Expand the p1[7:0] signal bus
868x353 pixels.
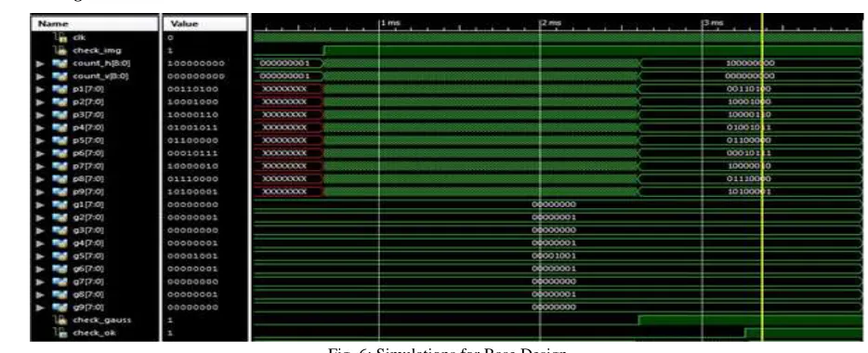(x=39, y=88)
